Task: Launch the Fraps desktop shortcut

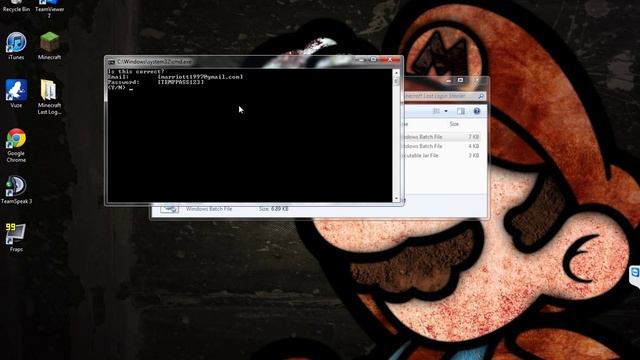Action: tap(16, 237)
